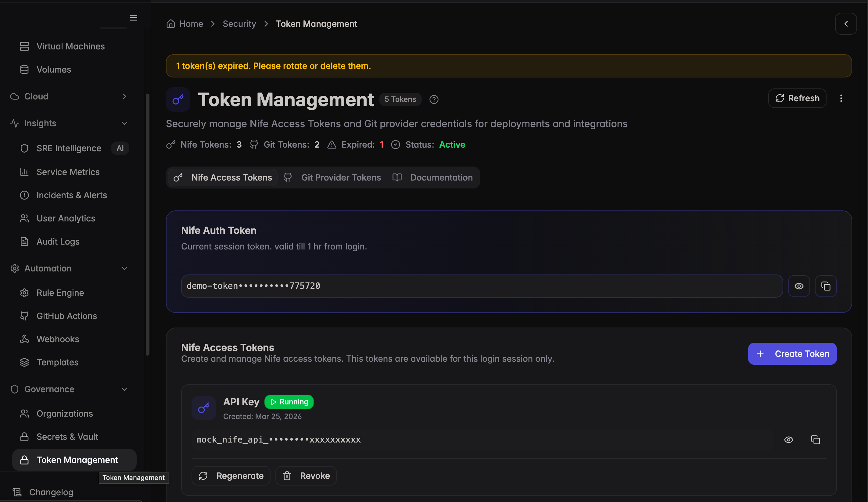Screen dimensions: 868x502
Task: Click the API Key card key icon
Action: click(203, 408)
